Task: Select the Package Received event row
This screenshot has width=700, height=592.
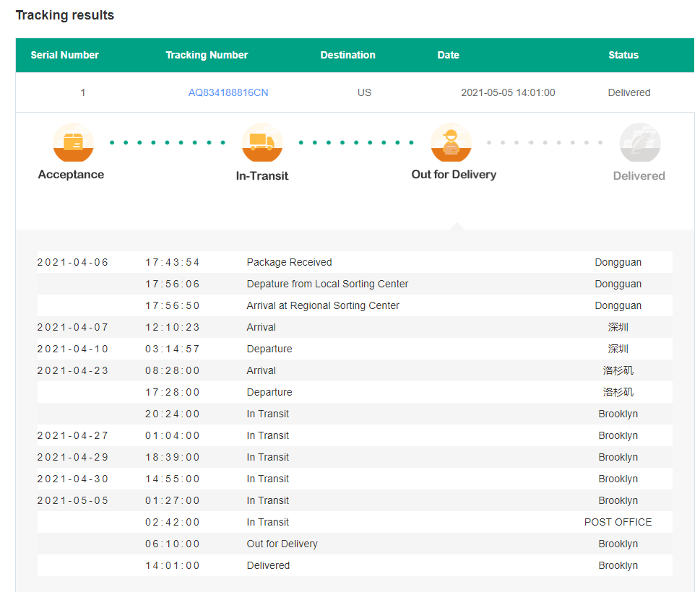Action: (x=289, y=262)
